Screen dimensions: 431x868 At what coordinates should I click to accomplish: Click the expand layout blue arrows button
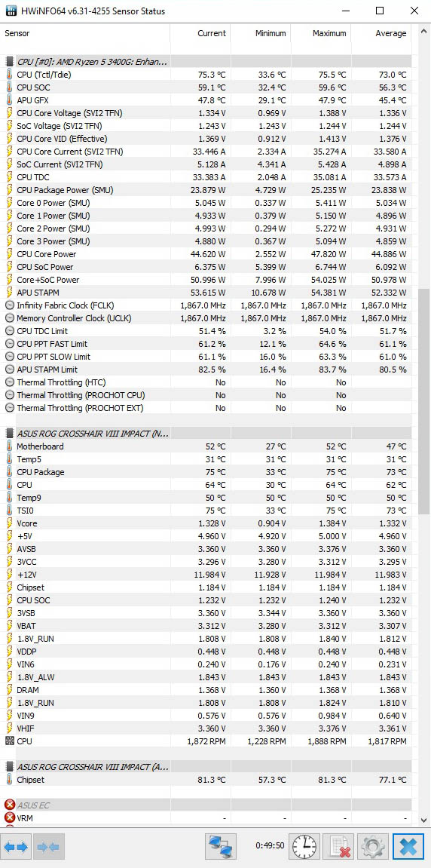(x=17, y=846)
